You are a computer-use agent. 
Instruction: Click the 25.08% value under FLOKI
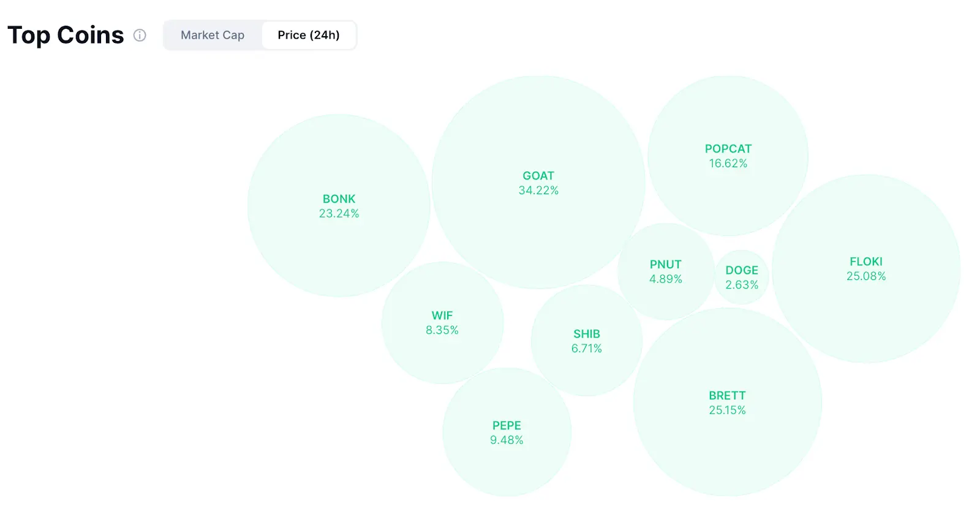[x=866, y=276]
